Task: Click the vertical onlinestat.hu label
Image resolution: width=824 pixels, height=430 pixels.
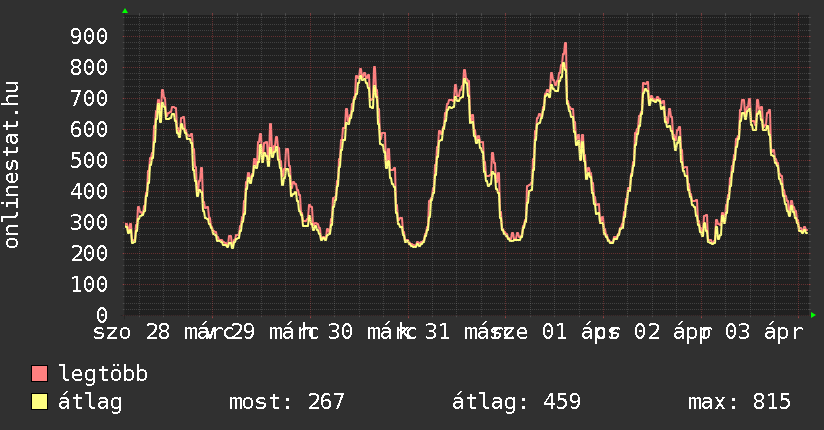Action: 13,165
